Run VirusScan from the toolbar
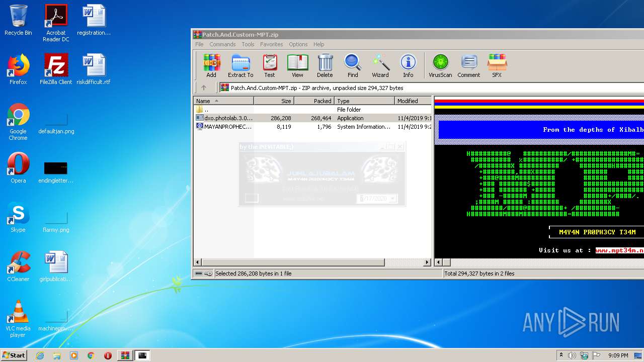The height and width of the screenshot is (362, 644). tap(440, 66)
